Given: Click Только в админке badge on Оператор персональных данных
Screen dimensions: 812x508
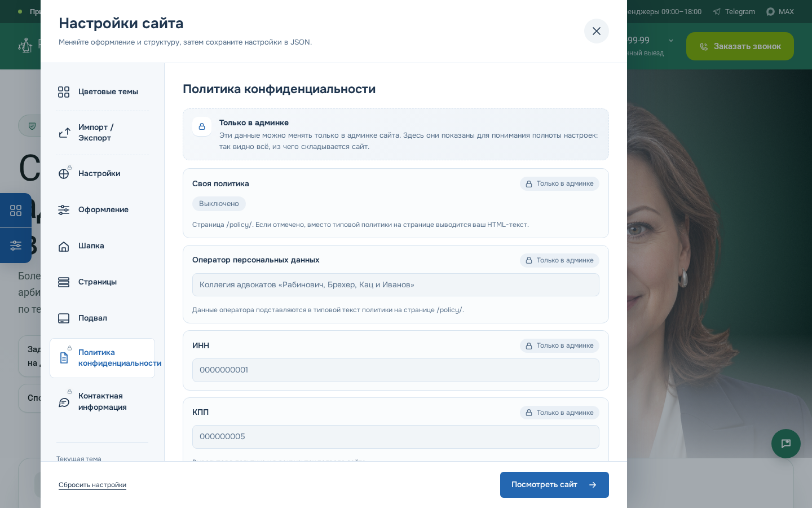Looking at the screenshot, I should [559, 260].
